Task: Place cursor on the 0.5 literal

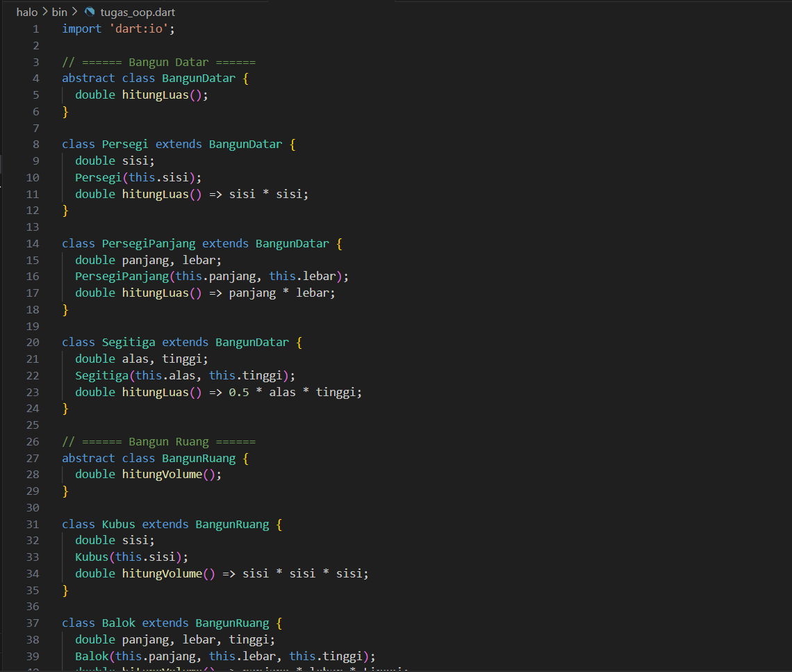Action: tap(239, 392)
